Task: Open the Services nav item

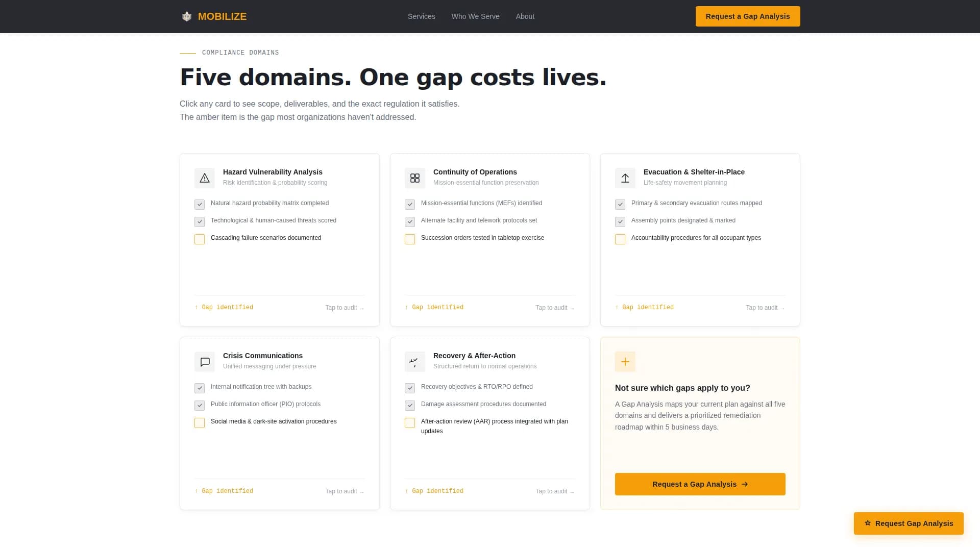Action: tap(421, 16)
